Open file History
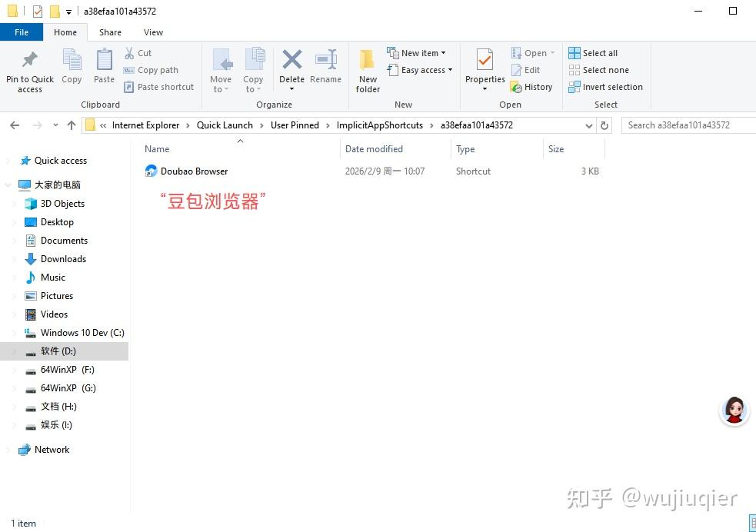This screenshot has height=532, width=756. click(531, 87)
